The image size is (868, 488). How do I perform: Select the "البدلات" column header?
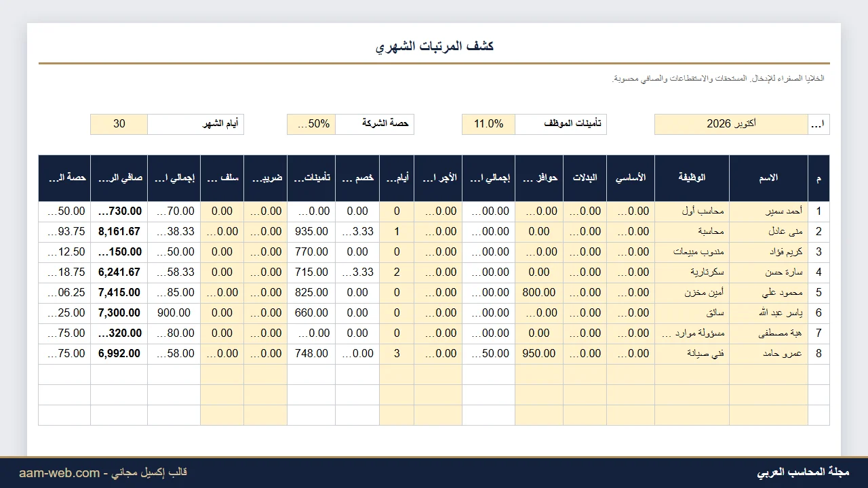(x=585, y=178)
